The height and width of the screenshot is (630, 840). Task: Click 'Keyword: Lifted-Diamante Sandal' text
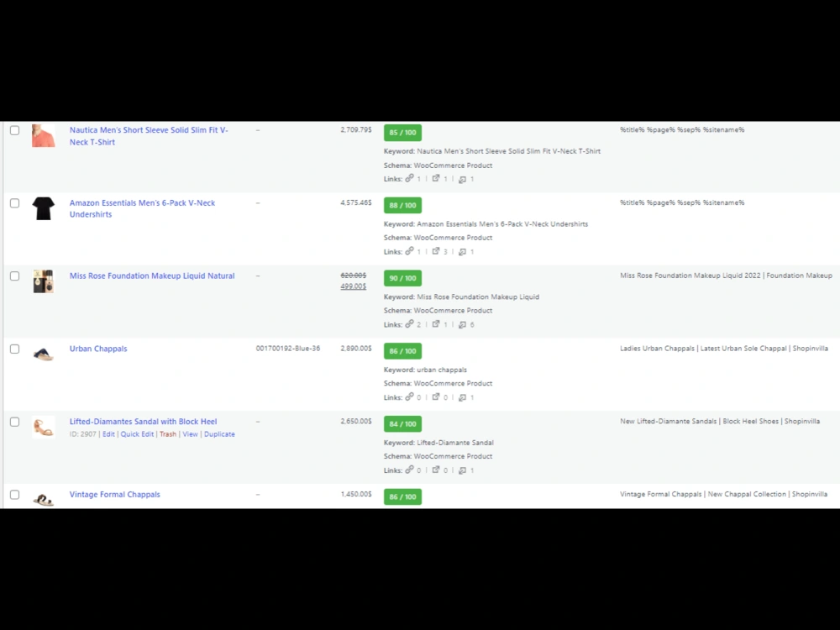438,443
